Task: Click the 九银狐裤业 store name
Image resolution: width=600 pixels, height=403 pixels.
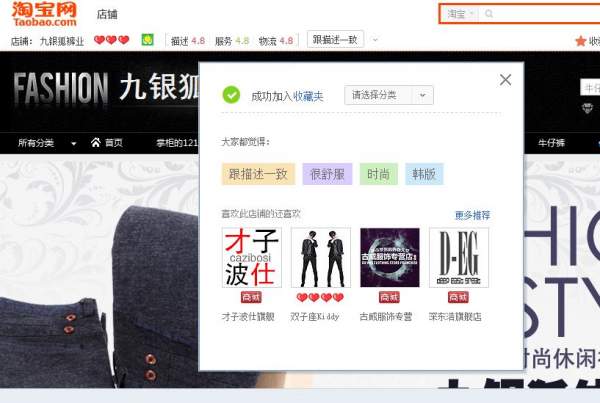Action: tap(62, 41)
